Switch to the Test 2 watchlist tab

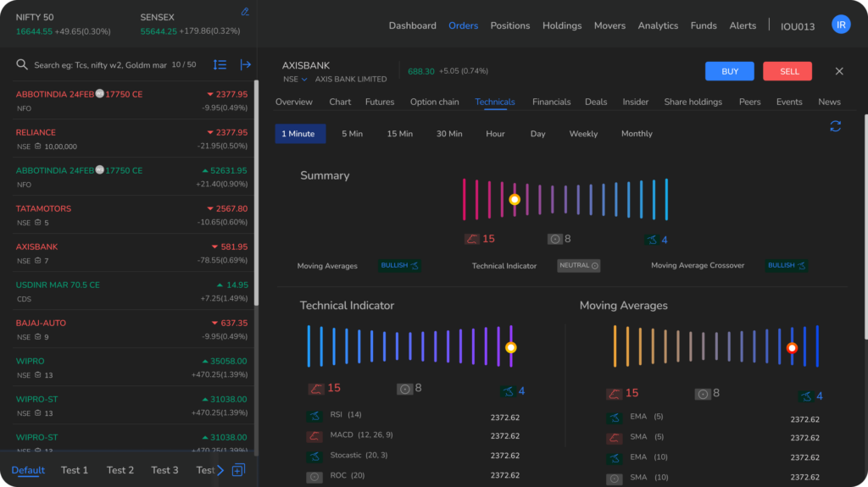coord(120,470)
